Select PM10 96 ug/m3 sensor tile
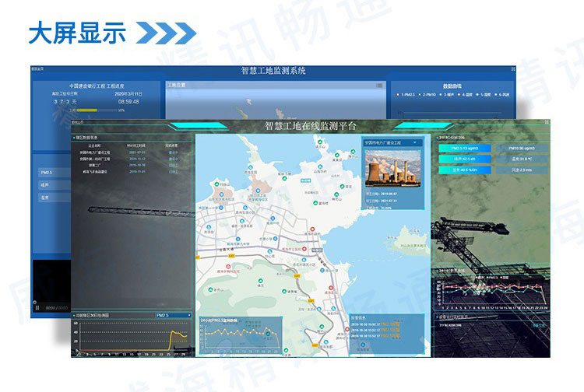Screen dimensions: 584x392 (522, 149)
